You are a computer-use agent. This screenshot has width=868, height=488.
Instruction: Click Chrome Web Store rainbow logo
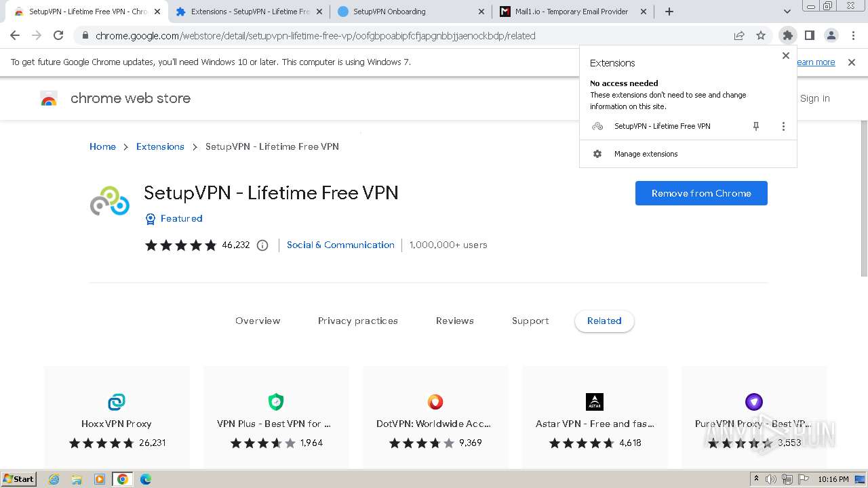(x=49, y=99)
